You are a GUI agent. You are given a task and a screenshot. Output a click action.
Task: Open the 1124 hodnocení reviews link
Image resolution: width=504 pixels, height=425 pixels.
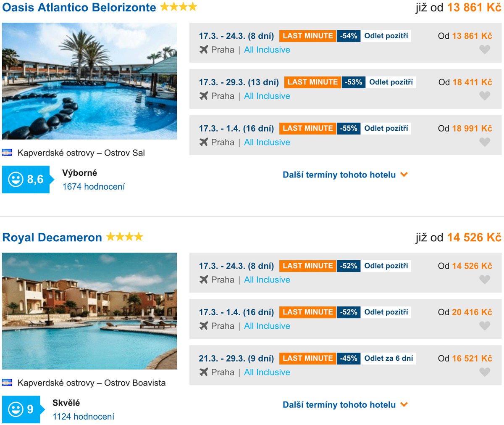(x=83, y=417)
